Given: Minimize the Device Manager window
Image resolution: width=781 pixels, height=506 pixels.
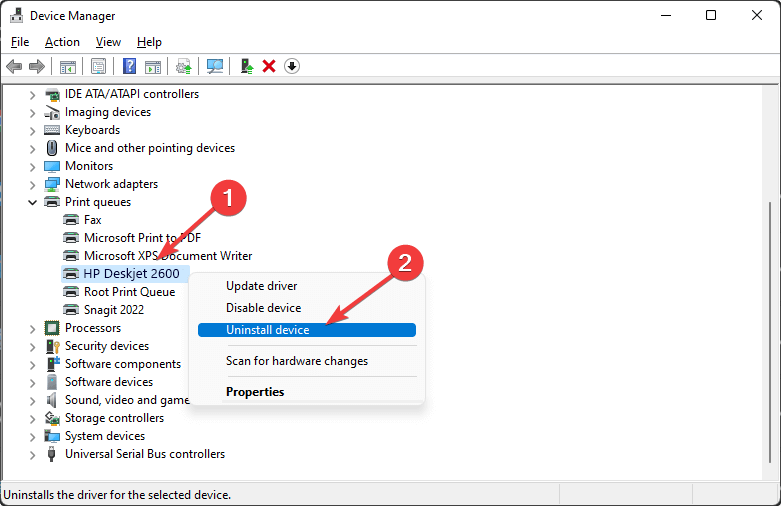Looking at the screenshot, I should (666, 15).
